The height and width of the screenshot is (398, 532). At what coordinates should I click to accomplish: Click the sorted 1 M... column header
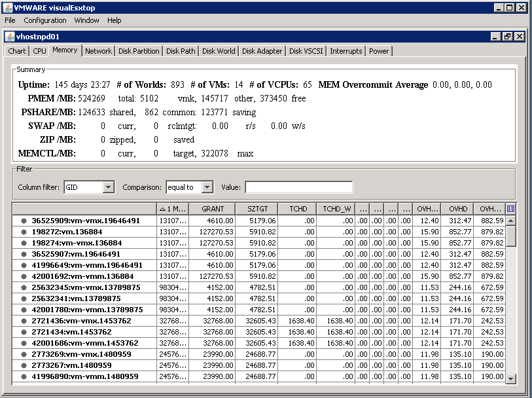(x=173, y=209)
